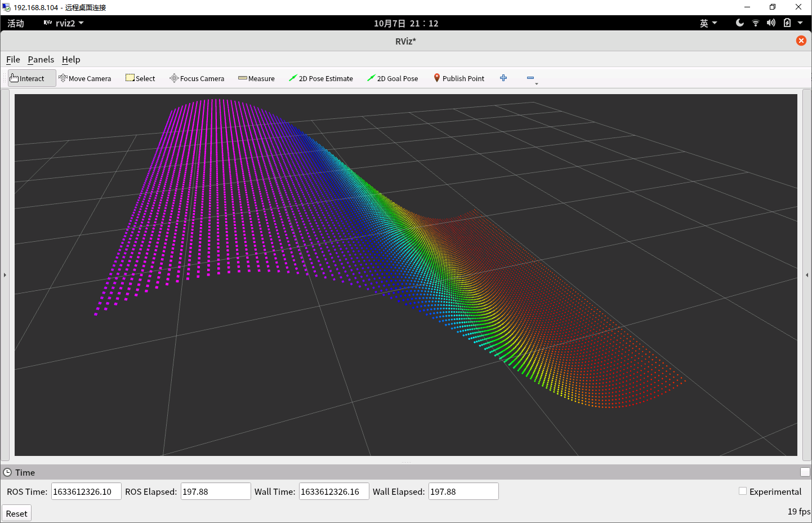Open the input method 英 dropdown
The width and height of the screenshot is (812, 523).
pyautogui.click(x=708, y=23)
